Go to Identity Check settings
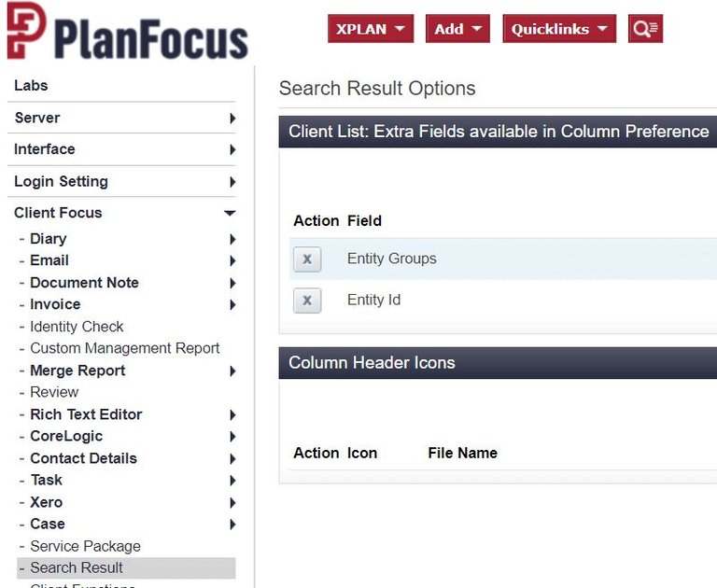This screenshot has height=588, width=717. coord(77,327)
